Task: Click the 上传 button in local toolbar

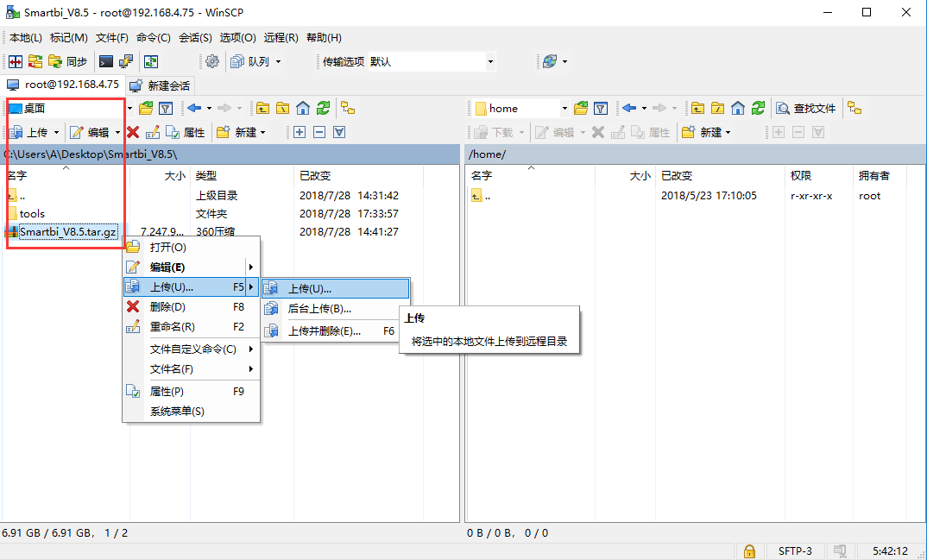Action: 29,132
